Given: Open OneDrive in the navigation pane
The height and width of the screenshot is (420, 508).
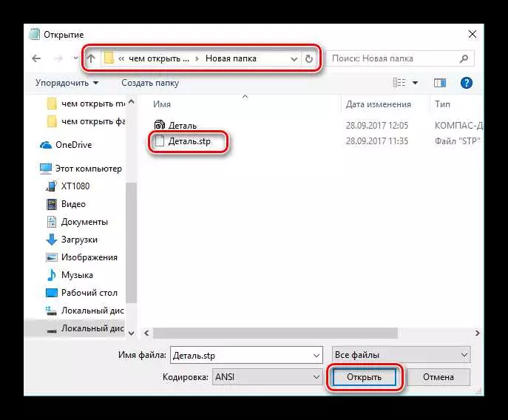Looking at the screenshot, I should [66, 145].
